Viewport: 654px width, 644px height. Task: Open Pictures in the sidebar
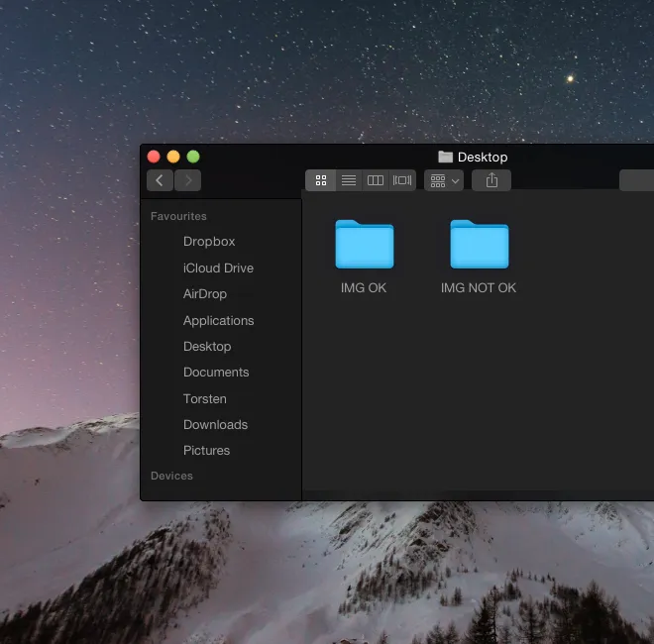pos(206,451)
